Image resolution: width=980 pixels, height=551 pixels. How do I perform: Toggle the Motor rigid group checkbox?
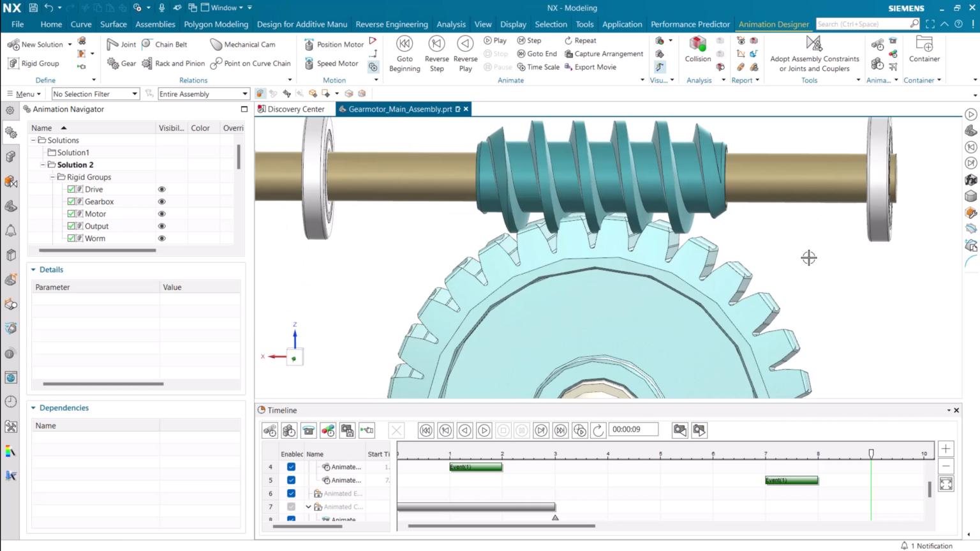71,214
